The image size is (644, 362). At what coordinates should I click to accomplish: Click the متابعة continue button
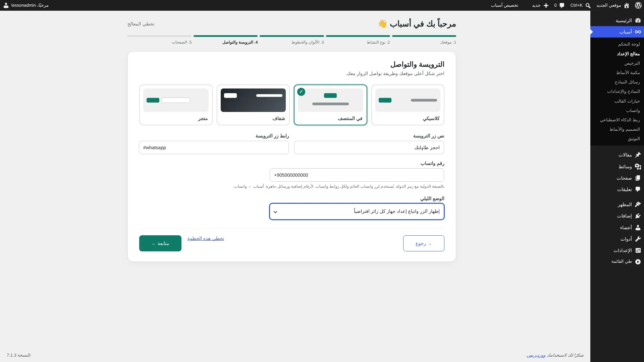pyautogui.click(x=160, y=243)
